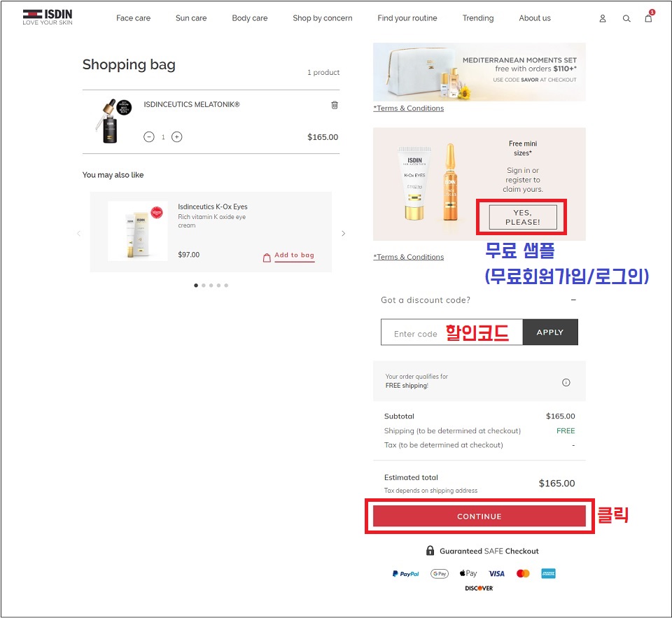
Task: Click the "$97.00" K-Ox Eyes price
Action: pos(188,255)
